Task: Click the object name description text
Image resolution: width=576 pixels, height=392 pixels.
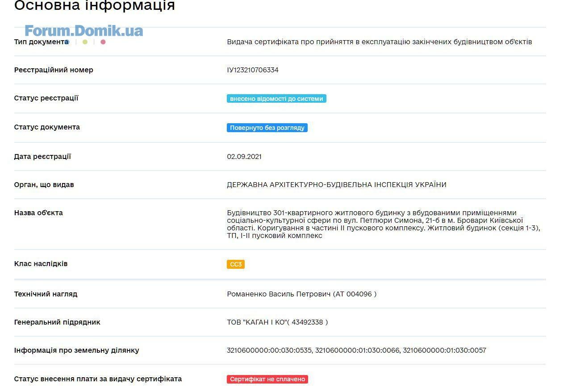Action: 384,224
